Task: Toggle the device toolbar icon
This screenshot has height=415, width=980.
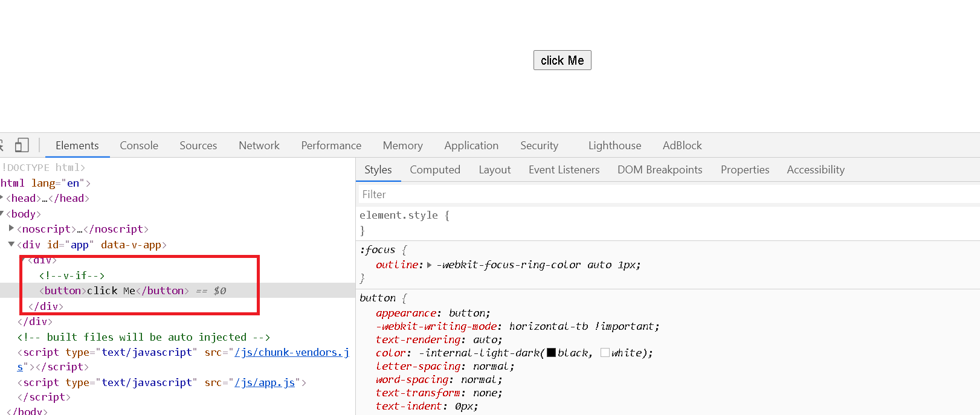Action: tap(22, 146)
